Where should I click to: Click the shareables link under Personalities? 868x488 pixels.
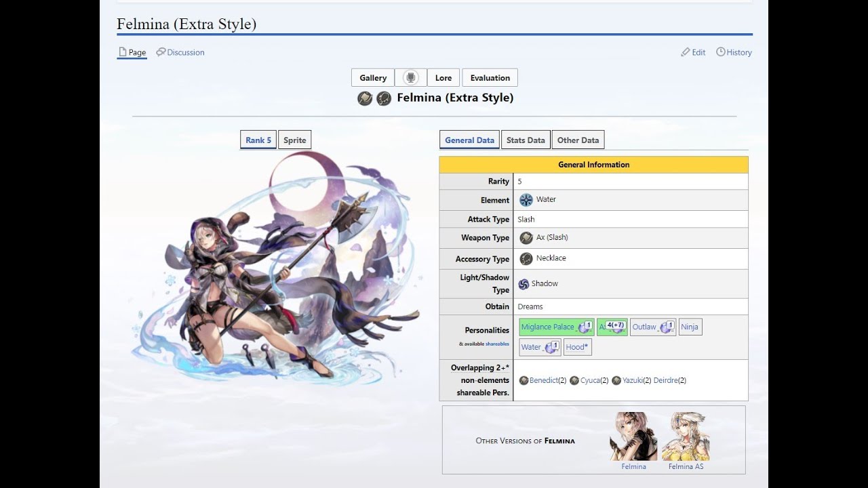coord(497,344)
